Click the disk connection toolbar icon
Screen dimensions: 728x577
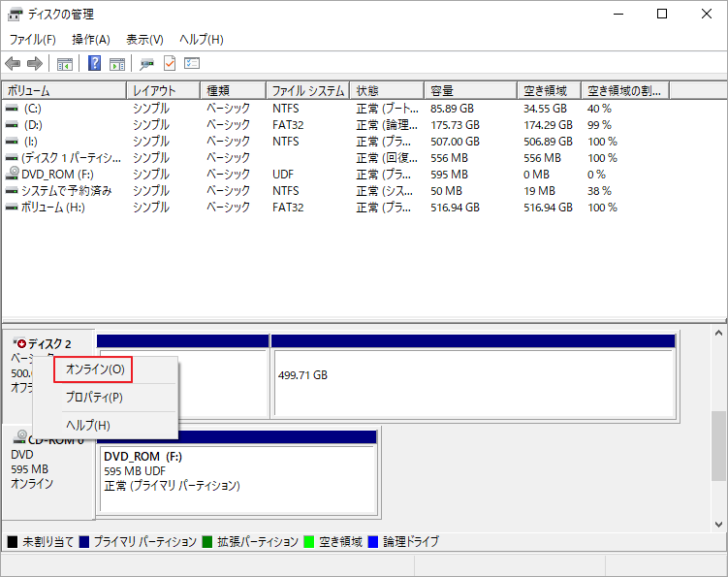[146, 64]
